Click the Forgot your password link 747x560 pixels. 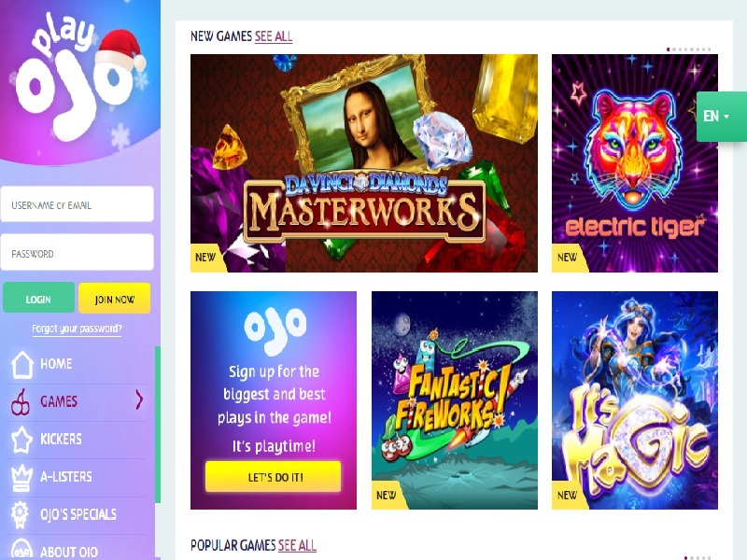pos(77,329)
